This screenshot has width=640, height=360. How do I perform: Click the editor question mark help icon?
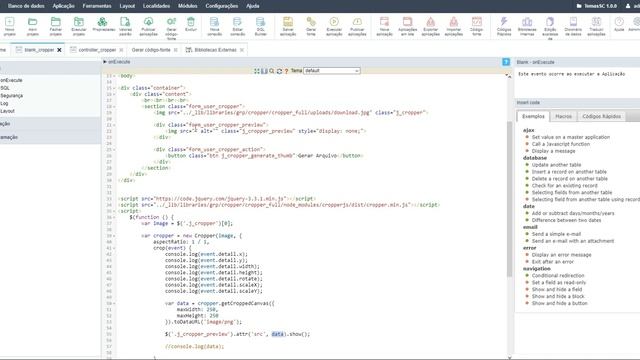287,71
